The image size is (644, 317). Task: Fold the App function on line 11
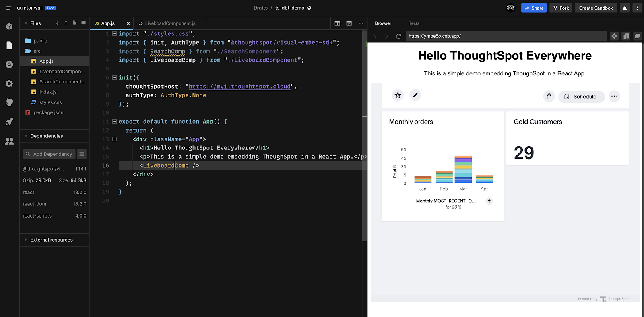[x=114, y=121]
